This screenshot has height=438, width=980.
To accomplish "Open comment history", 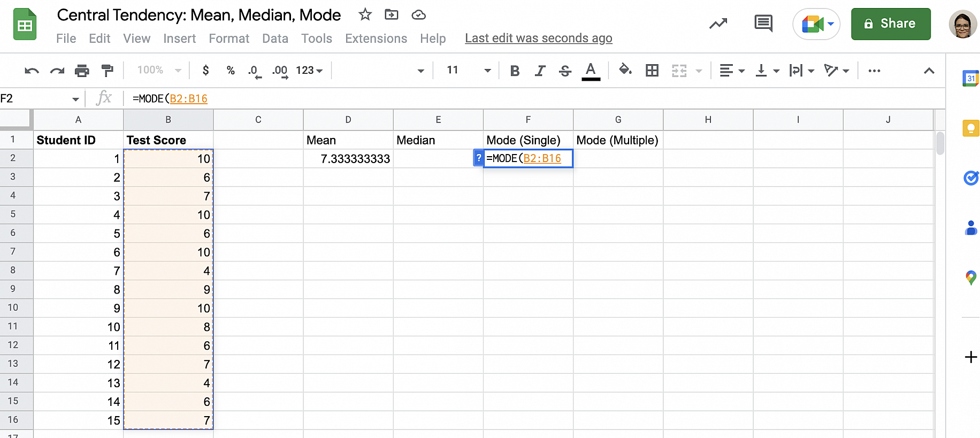I will pos(763,24).
